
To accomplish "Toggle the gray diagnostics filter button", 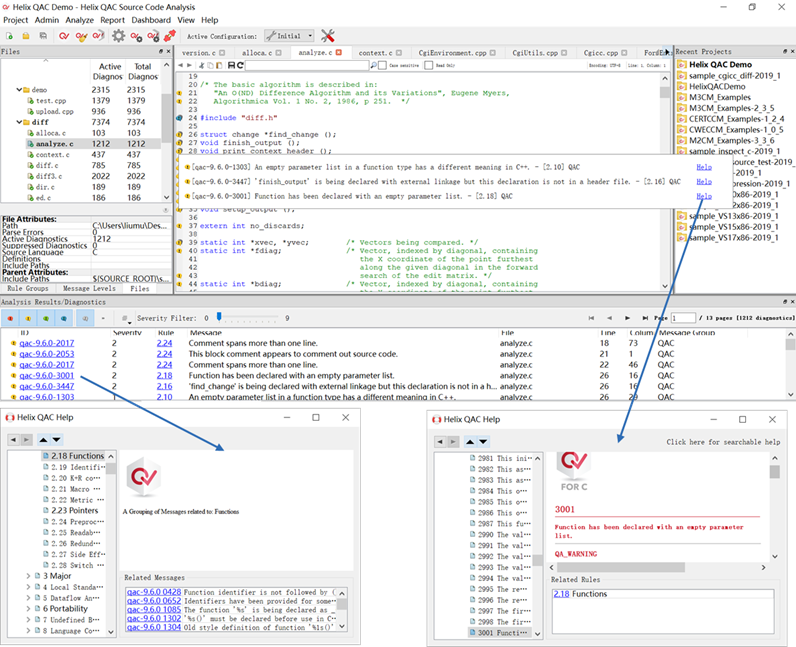I will tap(85, 318).
